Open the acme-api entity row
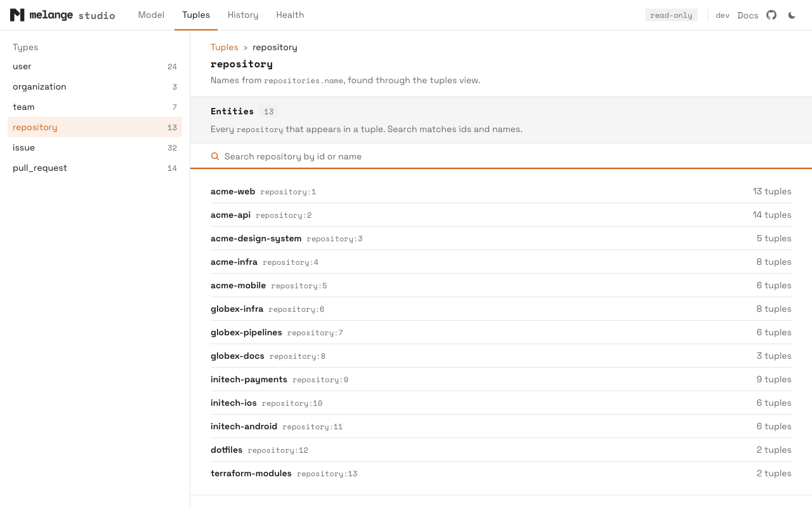Image resolution: width=812 pixels, height=508 pixels. click(501, 215)
